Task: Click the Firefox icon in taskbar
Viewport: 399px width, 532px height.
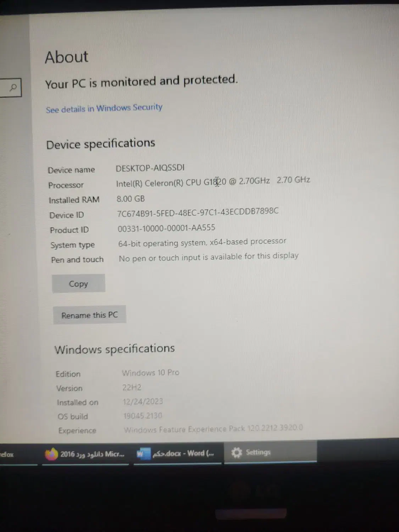Action: (51, 454)
